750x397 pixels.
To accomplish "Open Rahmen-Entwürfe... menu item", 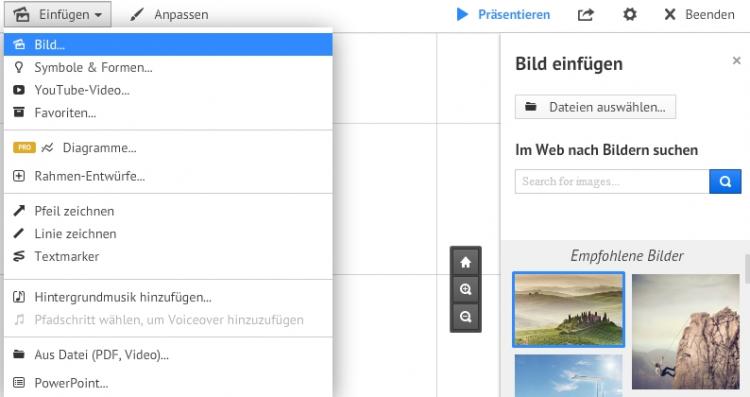I will click(168, 176).
